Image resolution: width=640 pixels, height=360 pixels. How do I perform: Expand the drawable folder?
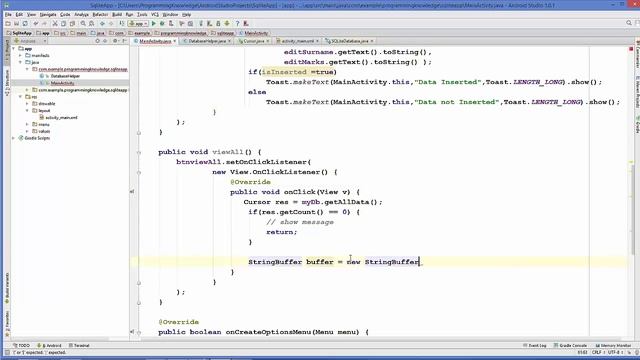pos(28,104)
